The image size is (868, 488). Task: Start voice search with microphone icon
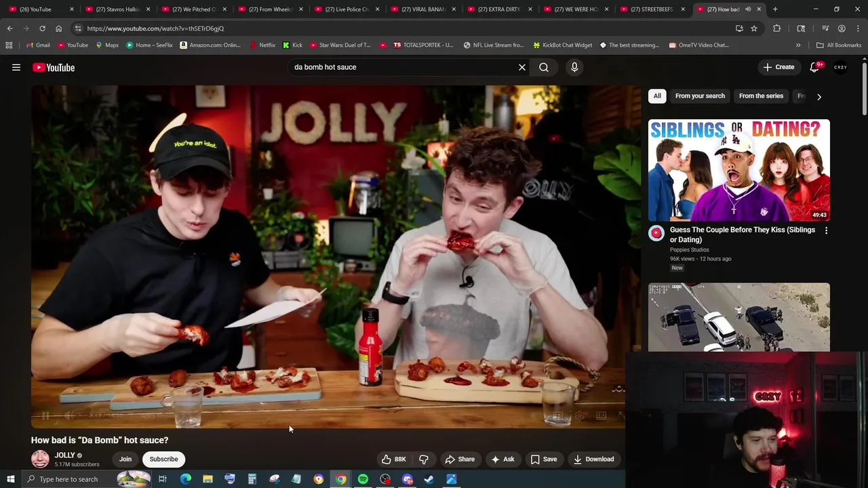pos(574,67)
